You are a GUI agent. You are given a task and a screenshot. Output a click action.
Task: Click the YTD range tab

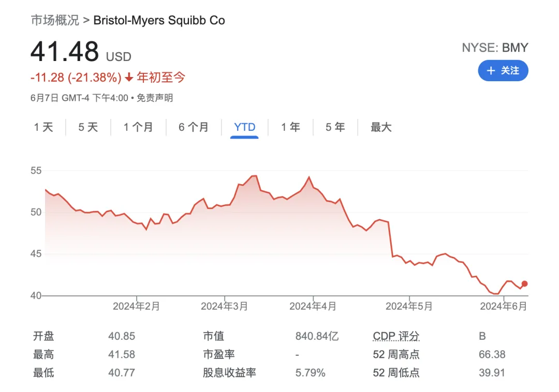(244, 127)
